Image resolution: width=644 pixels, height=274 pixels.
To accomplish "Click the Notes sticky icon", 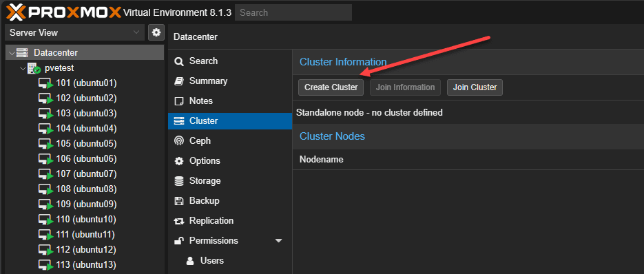I will point(179,101).
